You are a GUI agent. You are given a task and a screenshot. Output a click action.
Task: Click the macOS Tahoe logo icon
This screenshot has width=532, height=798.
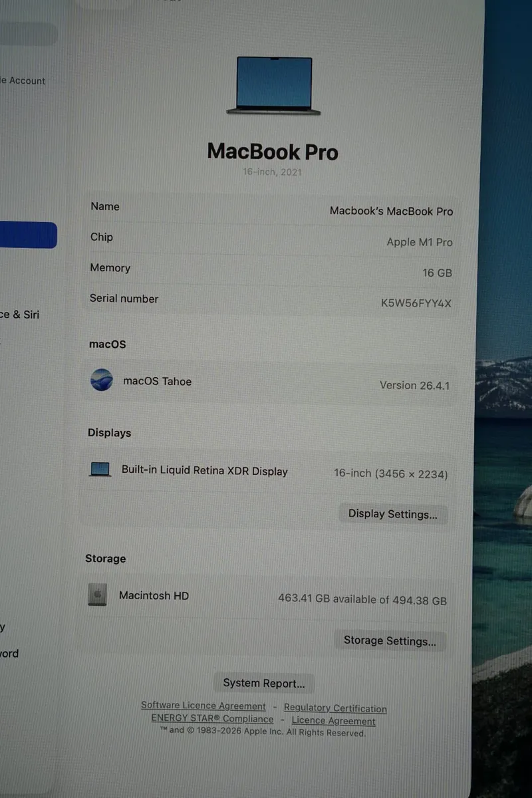click(102, 380)
